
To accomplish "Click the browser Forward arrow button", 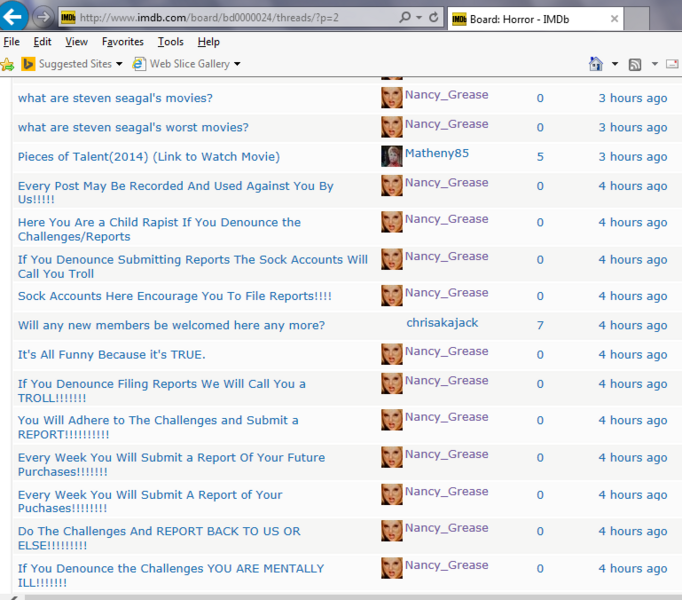I will tap(44, 18).
